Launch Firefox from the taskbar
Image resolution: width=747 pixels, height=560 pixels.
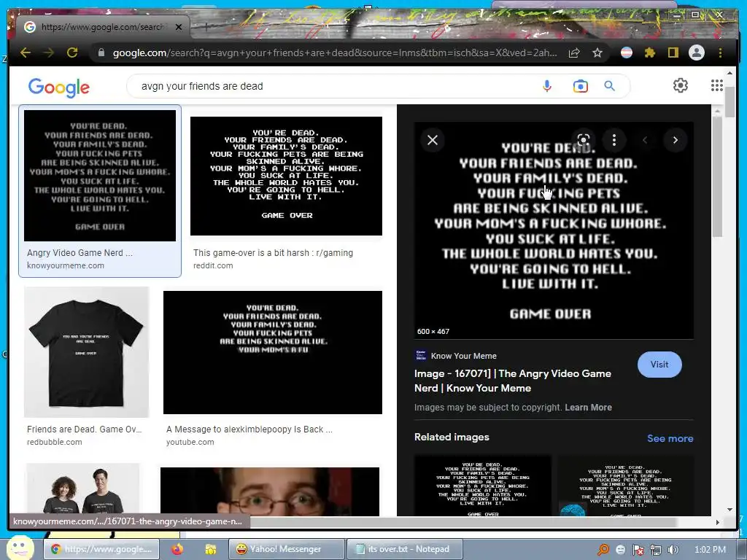[x=177, y=550]
